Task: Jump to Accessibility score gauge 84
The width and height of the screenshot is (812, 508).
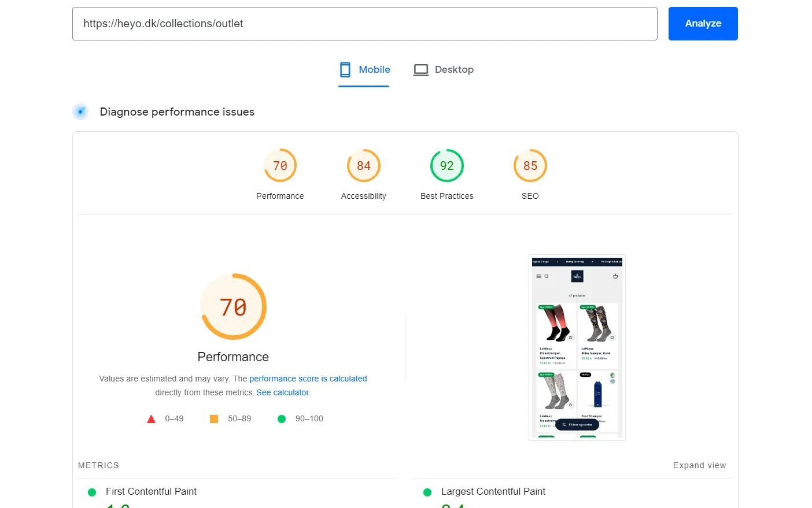Action: click(x=364, y=166)
